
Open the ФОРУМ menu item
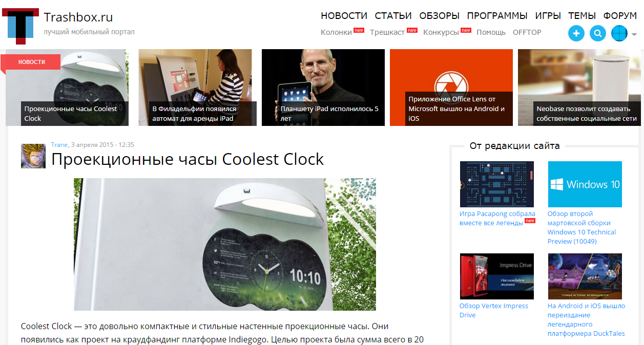coord(620,15)
